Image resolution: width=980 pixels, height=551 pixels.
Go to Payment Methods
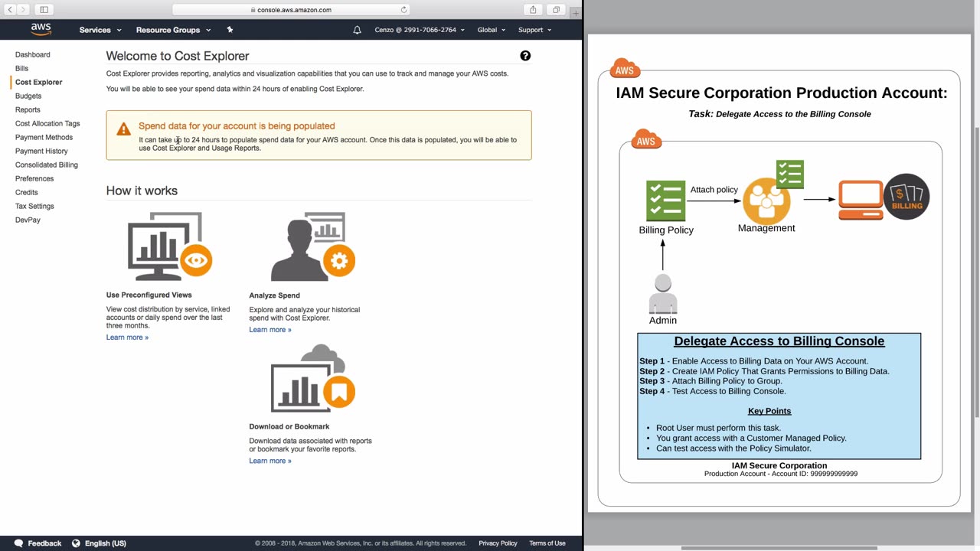coord(44,138)
